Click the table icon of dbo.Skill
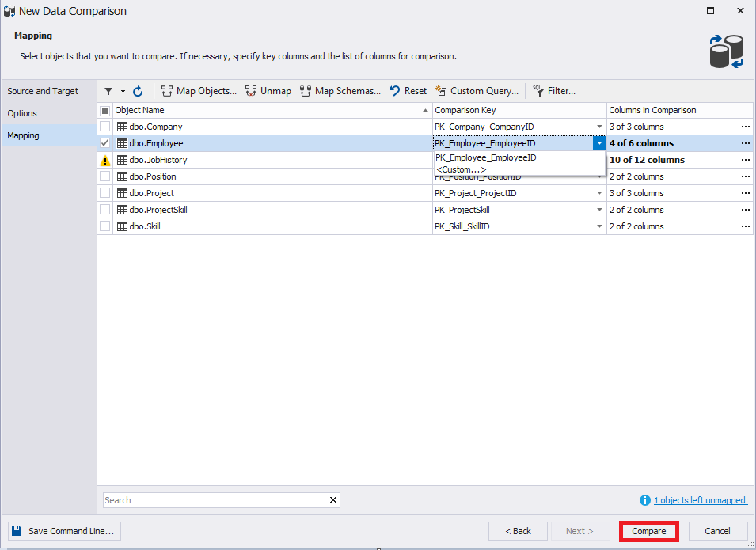 [x=123, y=226]
